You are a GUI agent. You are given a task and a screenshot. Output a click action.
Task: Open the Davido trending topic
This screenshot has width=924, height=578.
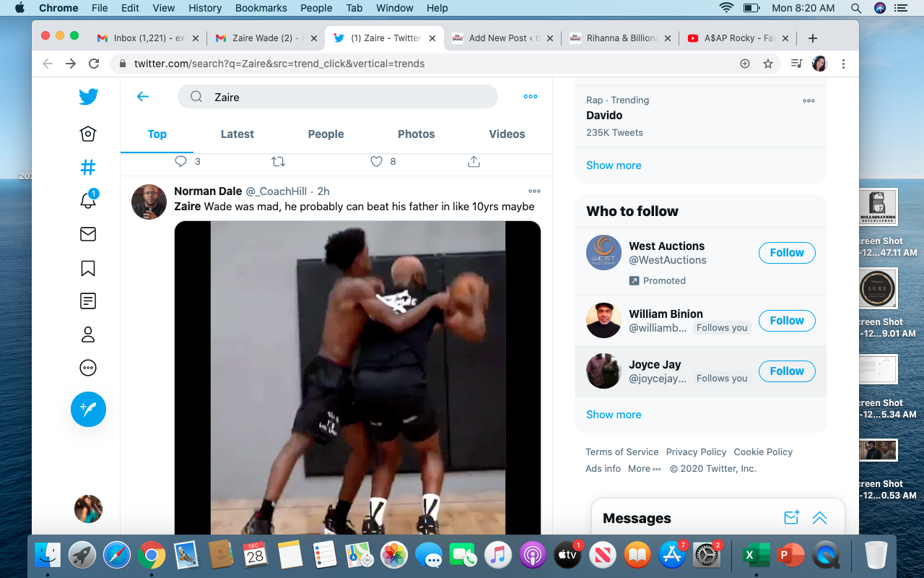pos(604,116)
